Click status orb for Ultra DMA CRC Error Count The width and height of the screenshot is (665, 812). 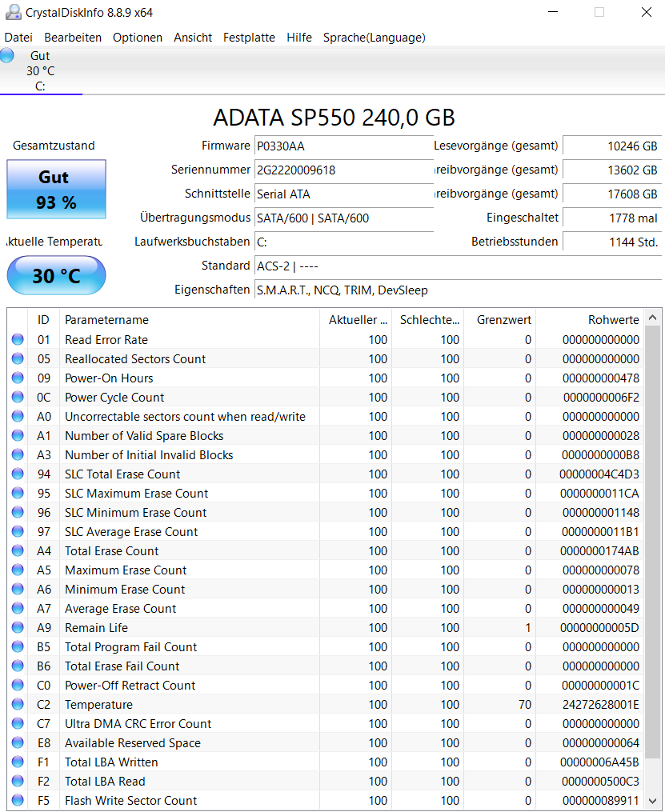[18, 723]
